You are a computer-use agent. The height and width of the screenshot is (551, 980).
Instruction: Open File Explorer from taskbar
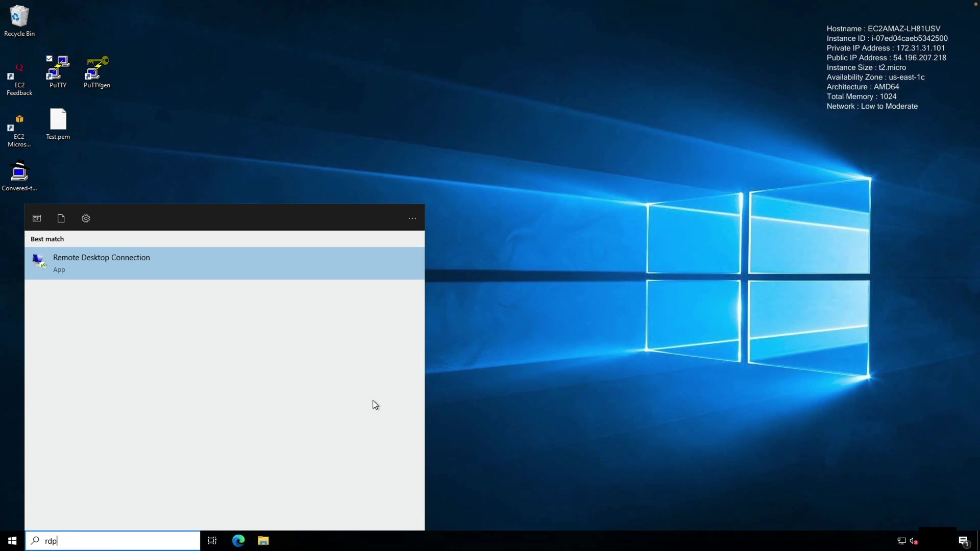coord(263,541)
